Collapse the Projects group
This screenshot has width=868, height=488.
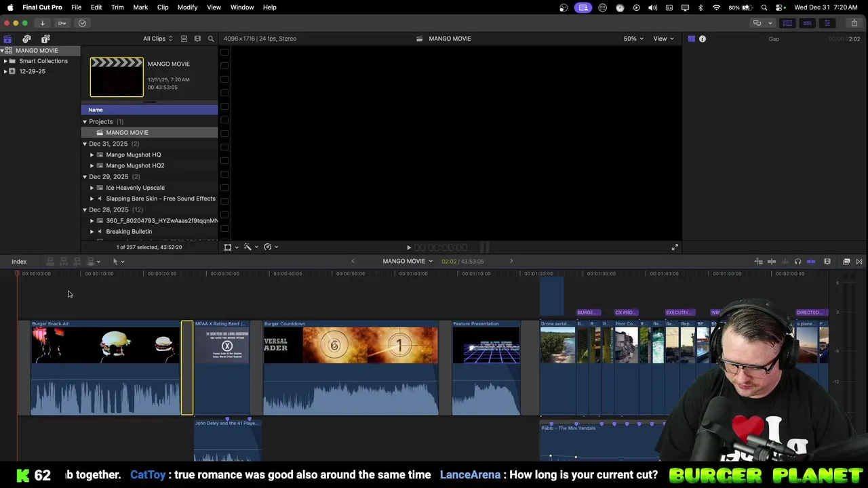(x=85, y=122)
